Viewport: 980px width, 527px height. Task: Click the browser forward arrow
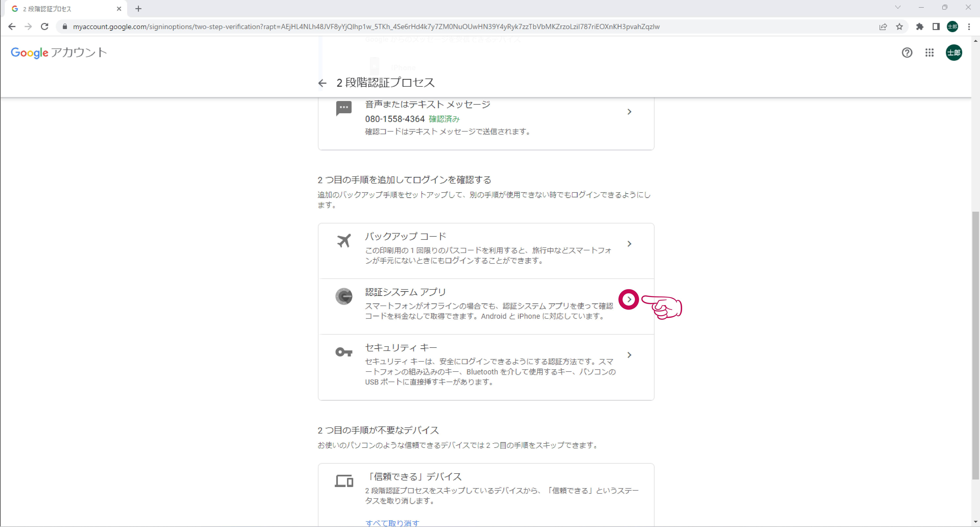point(28,27)
